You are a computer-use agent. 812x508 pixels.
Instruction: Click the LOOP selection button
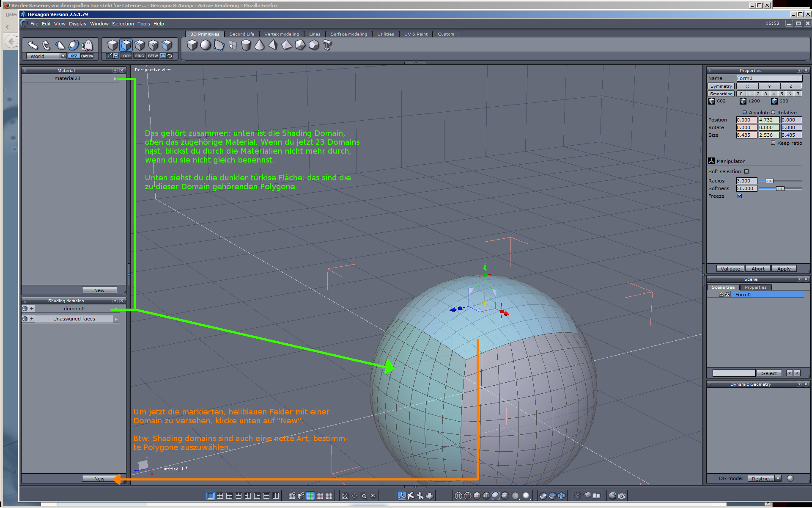126,56
